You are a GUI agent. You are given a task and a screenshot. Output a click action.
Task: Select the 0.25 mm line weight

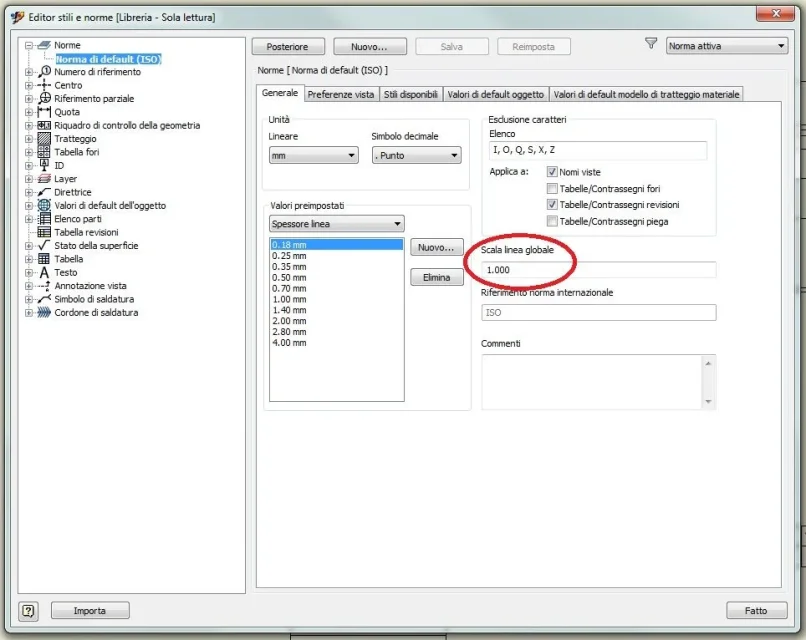coord(336,255)
